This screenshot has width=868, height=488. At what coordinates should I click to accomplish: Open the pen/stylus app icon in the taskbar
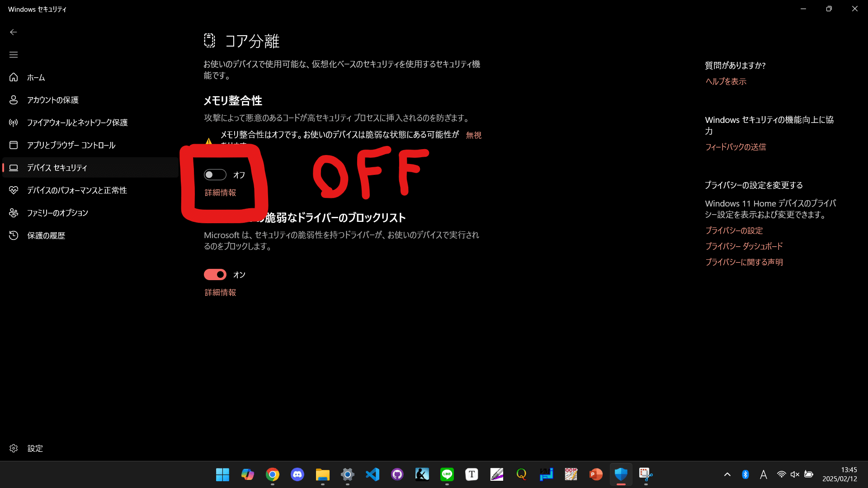point(497,474)
